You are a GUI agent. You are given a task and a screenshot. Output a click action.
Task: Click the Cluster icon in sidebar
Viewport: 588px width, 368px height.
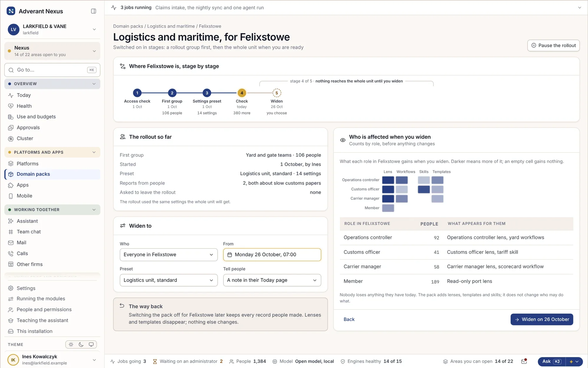11,138
